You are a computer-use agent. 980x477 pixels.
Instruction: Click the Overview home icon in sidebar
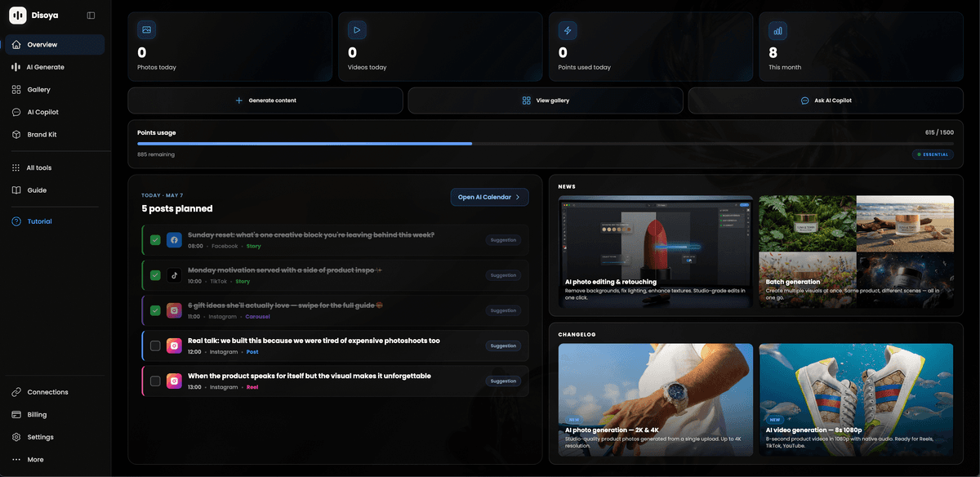tap(16, 44)
